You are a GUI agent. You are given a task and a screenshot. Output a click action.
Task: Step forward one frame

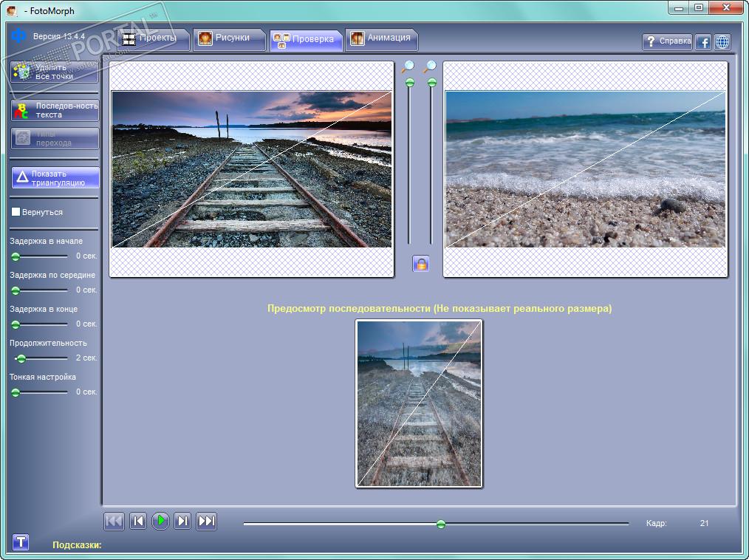pos(182,521)
